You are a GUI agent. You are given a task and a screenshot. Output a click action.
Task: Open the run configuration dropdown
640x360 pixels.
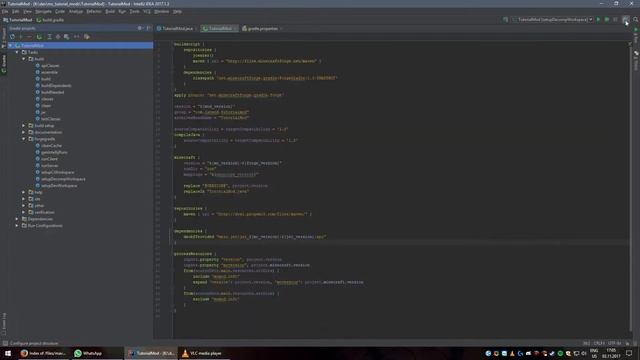553,20
